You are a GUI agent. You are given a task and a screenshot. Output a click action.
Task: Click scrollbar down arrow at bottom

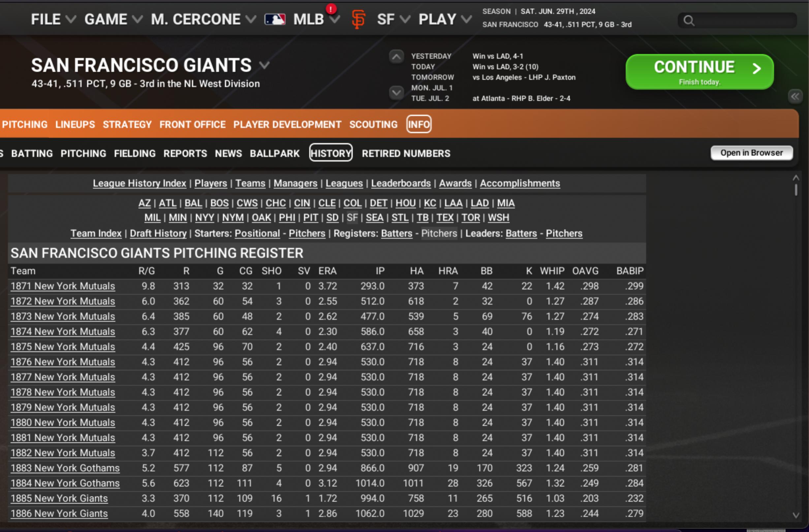pyautogui.click(x=796, y=515)
